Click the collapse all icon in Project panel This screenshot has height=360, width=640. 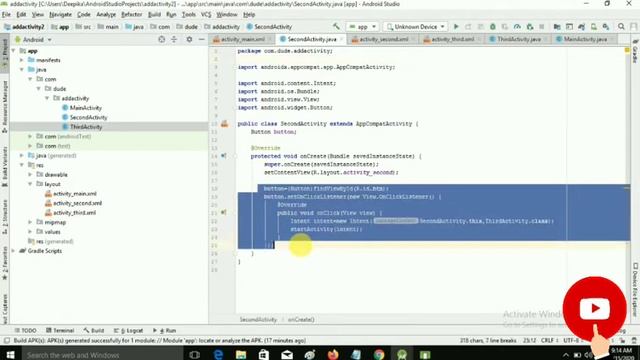174,40
